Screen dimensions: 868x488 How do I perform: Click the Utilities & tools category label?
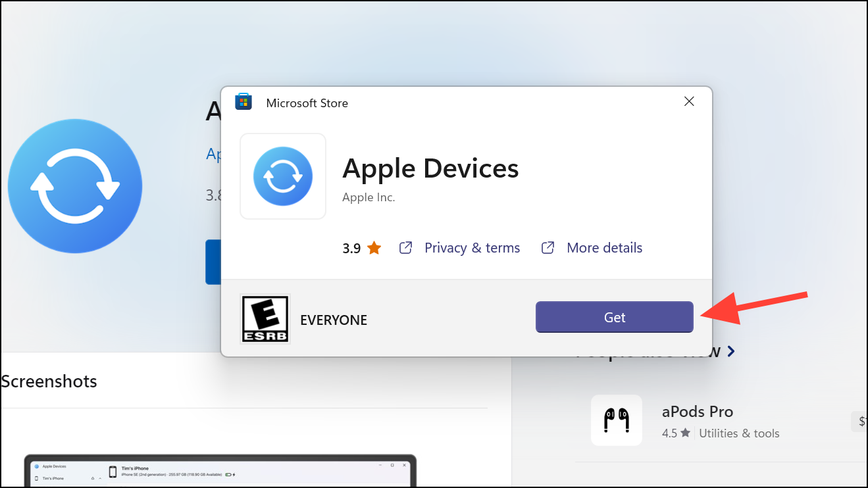[x=739, y=433]
